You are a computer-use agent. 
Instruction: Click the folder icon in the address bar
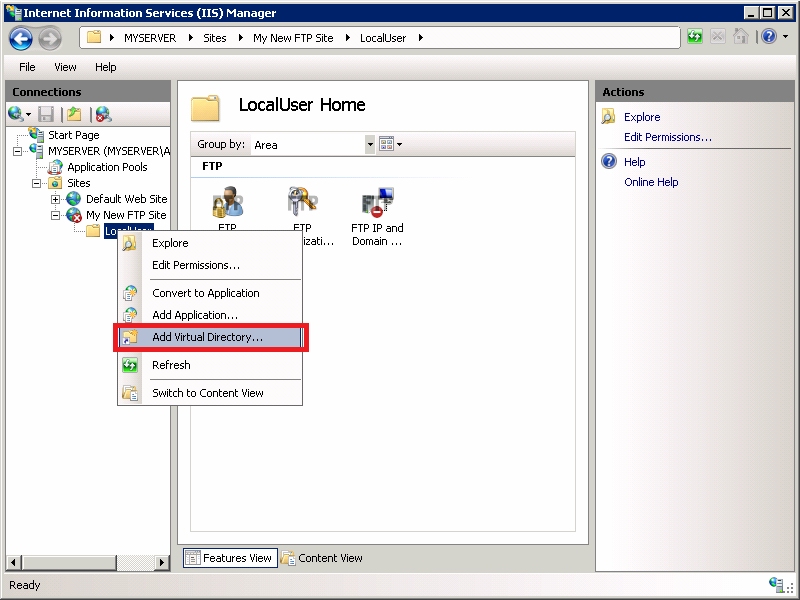(x=94, y=37)
